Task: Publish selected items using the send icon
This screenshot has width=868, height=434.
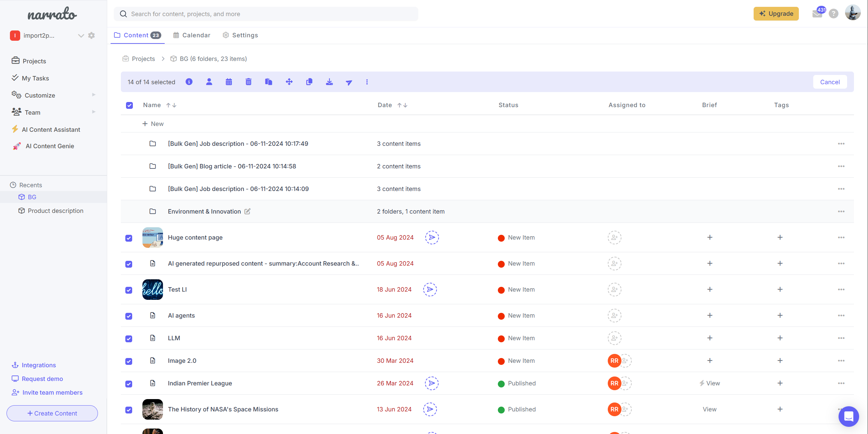Action: tap(349, 82)
